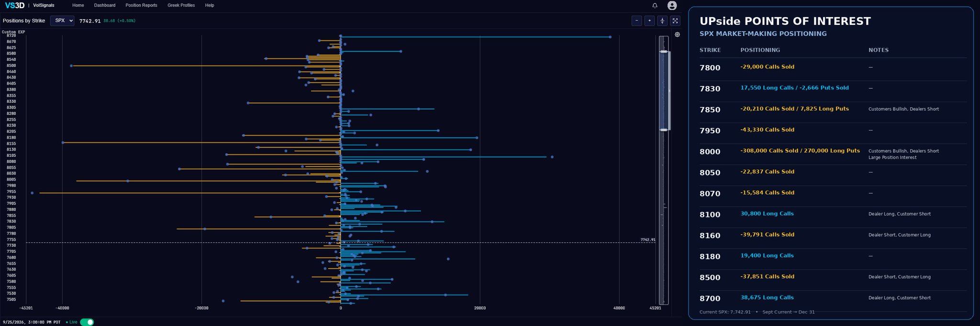Select strike 7850 row label
Viewport: 980px width, 326px height.
pos(710,110)
